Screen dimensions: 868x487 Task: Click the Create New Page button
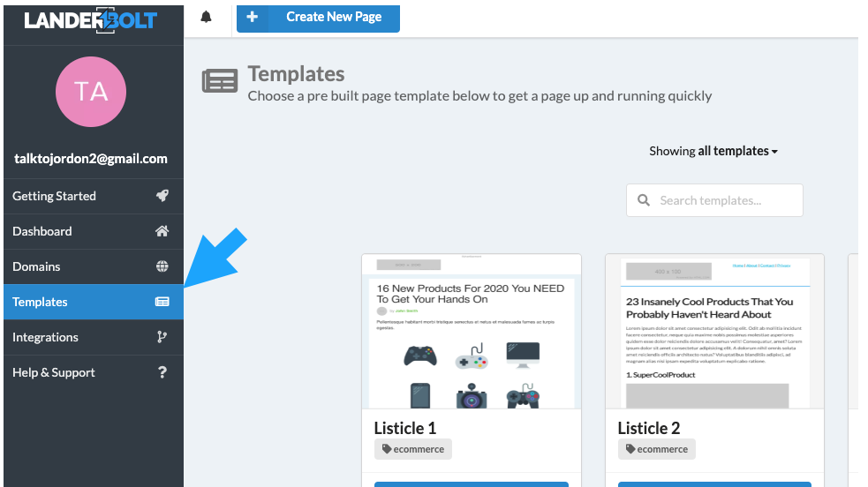(x=318, y=19)
